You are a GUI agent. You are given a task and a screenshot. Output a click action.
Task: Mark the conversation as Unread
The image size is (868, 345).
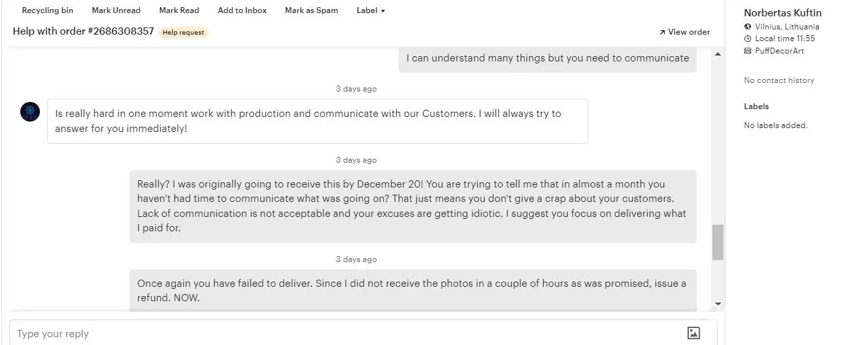(x=116, y=10)
